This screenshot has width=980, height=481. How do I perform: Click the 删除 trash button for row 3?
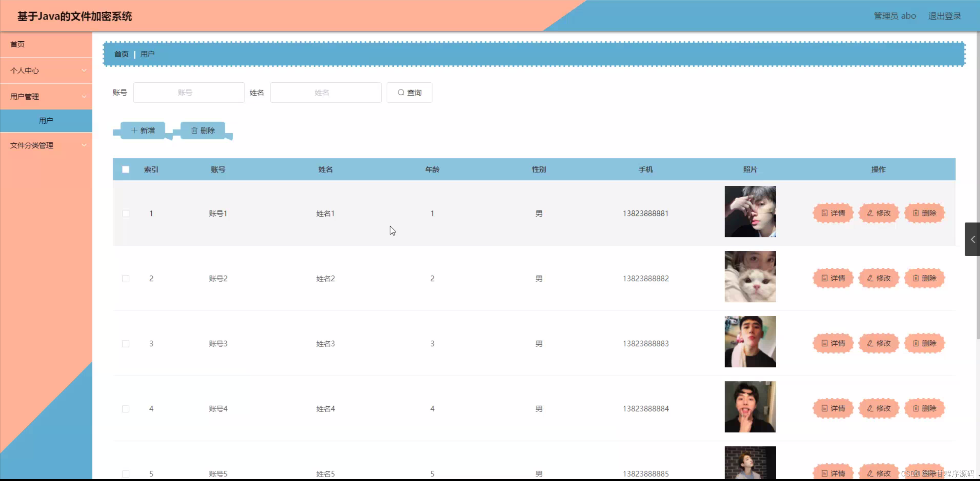pos(924,344)
